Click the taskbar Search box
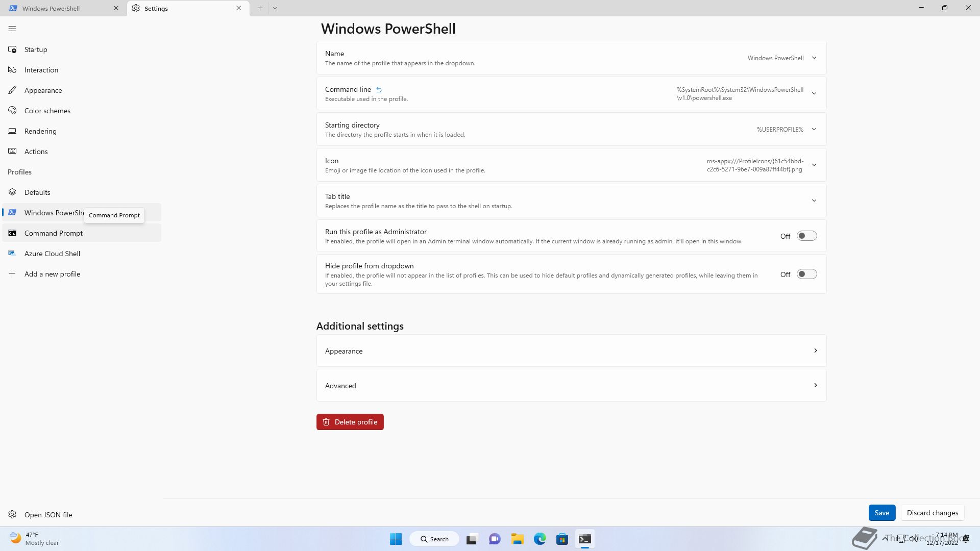The height and width of the screenshot is (551, 980). [x=434, y=539]
